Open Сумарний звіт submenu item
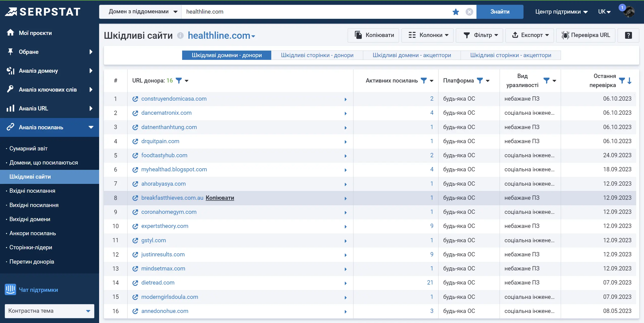 tap(28, 148)
